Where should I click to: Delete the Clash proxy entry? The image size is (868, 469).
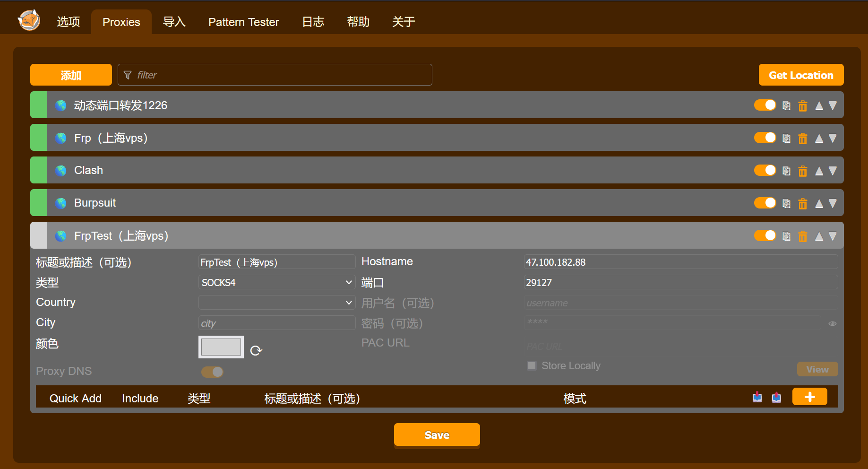803,171
